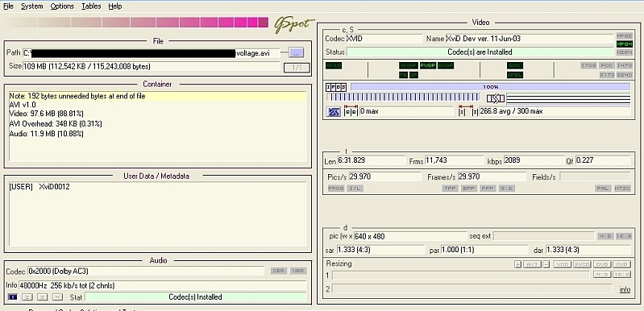644x311 pixels.
Task: Click "Audio: 11.9 MB (10.88%)" line
Action: [47, 134]
